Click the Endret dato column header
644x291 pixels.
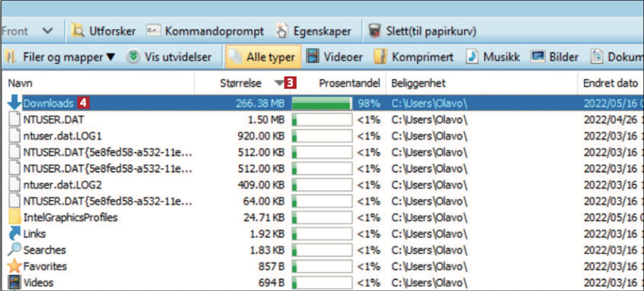point(610,83)
